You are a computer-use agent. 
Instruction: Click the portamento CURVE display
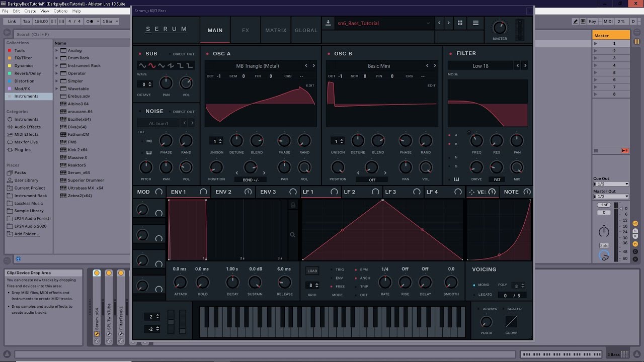pos(511,321)
